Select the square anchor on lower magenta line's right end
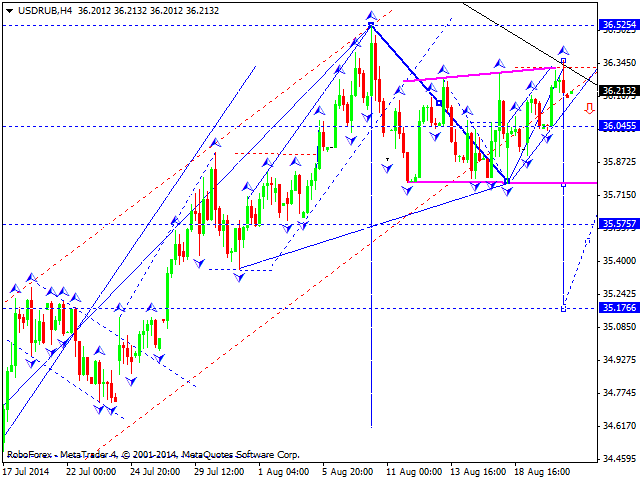This screenshot has width=640, height=480. (x=564, y=184)
